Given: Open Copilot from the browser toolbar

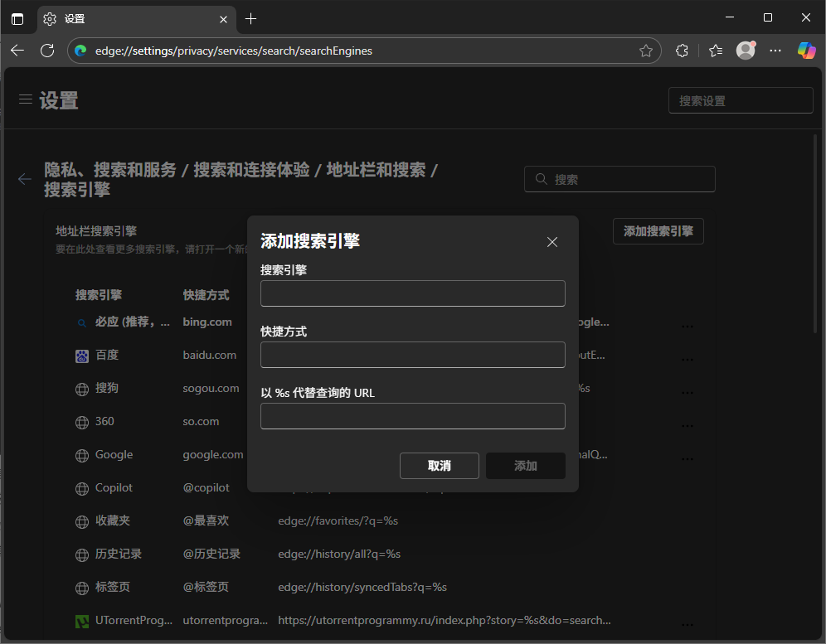Looking at the screenshot, I should [806, 51].
